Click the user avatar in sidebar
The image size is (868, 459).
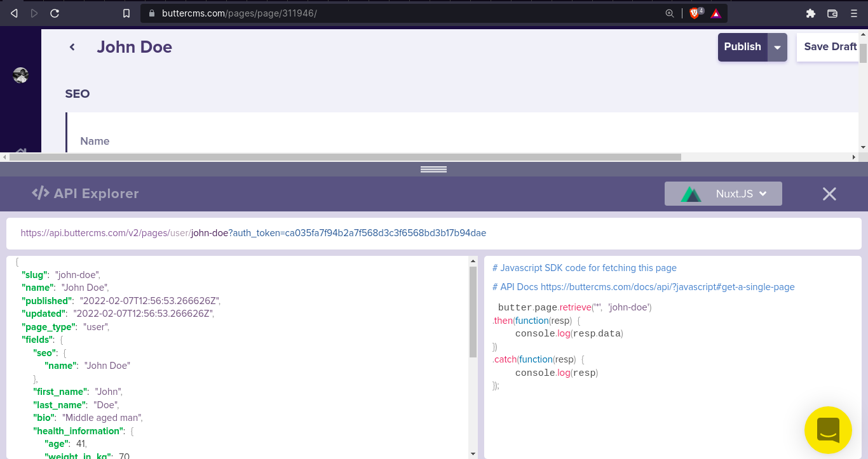[21, 75]
